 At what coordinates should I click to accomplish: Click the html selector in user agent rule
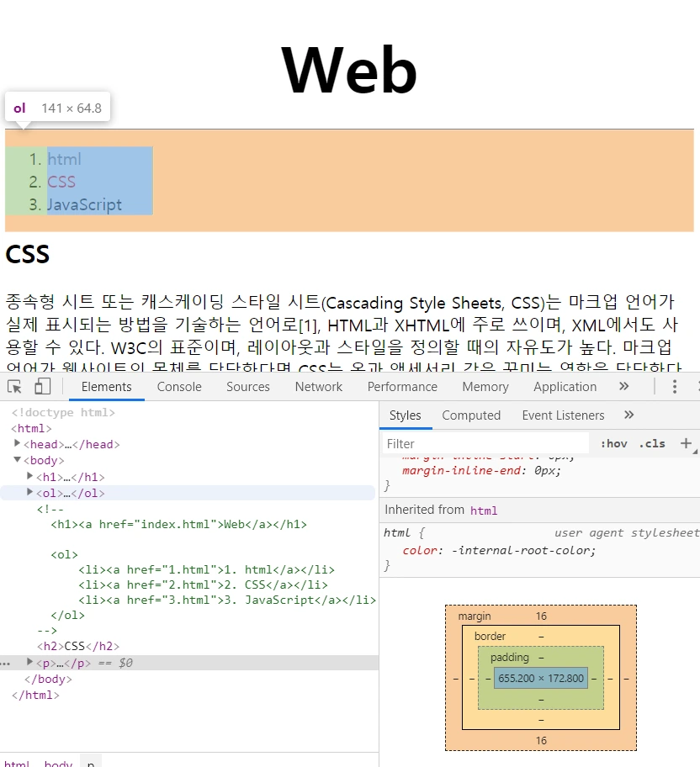(397, 532)
